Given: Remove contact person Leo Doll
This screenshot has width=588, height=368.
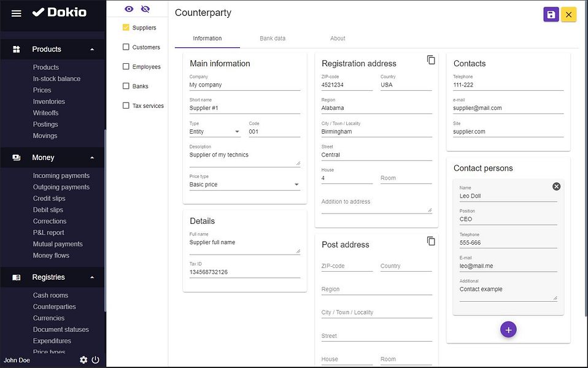Looking at the screenshot, I should pos(557,186).
